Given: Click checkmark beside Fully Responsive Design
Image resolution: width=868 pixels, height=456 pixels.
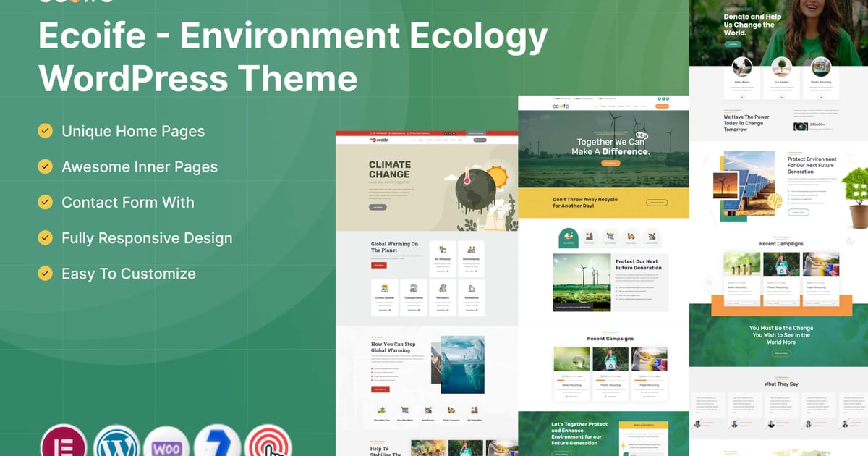Looking at the screenshot, I should pyautogui.click(x=46, y=238).
